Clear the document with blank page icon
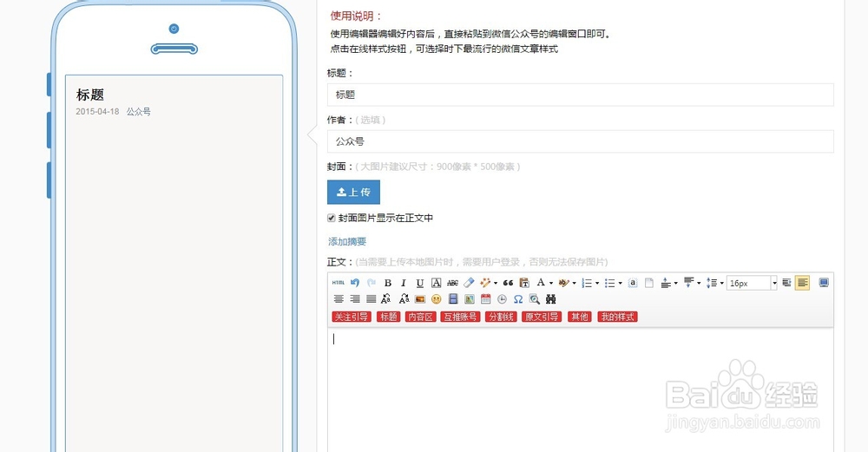The height and width of the screenshot is (452, 868). 648,283
